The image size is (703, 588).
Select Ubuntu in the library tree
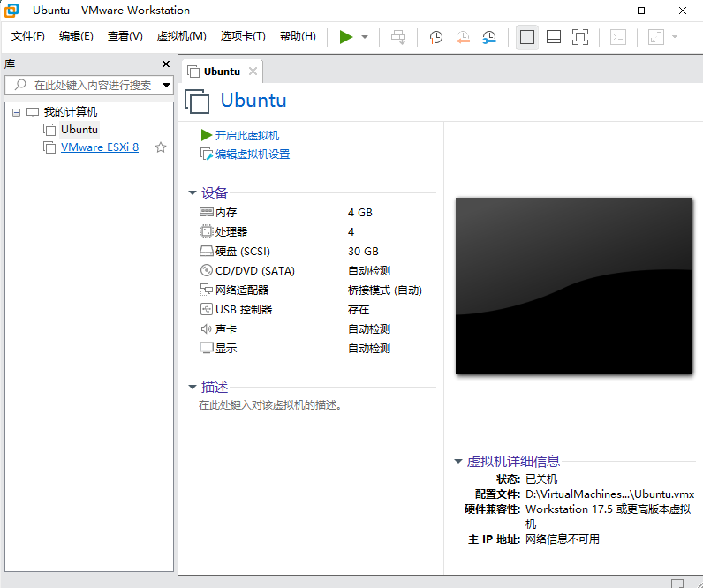[x=79, y=130]
